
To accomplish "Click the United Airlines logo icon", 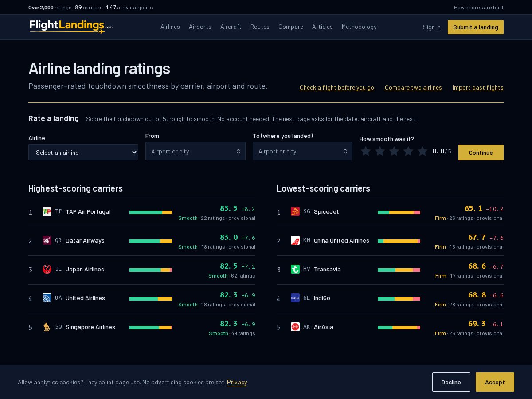I will (x=47, y=298).
